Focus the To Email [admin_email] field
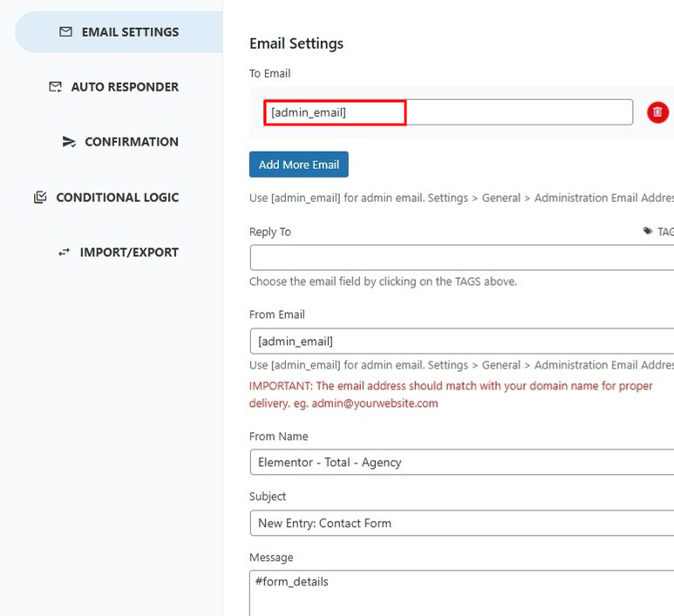 click(x=448, y=112)
